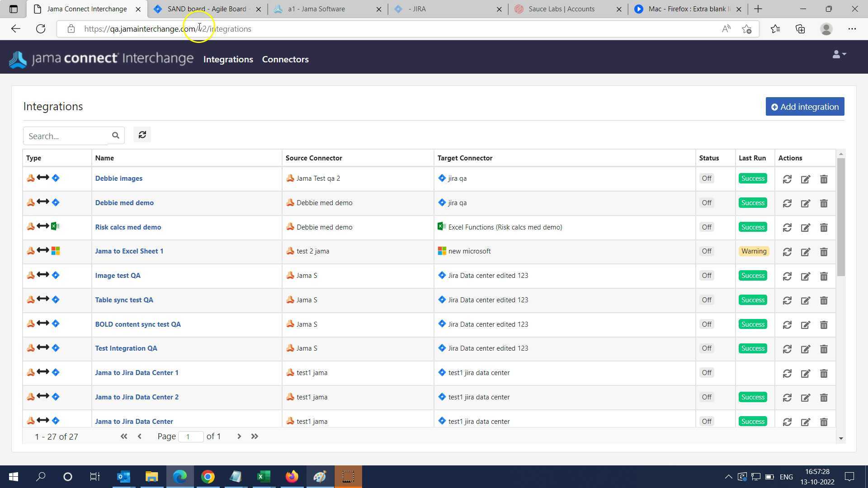Open browser Settings and more menu
868x488 pixels.
pos(852,29)
